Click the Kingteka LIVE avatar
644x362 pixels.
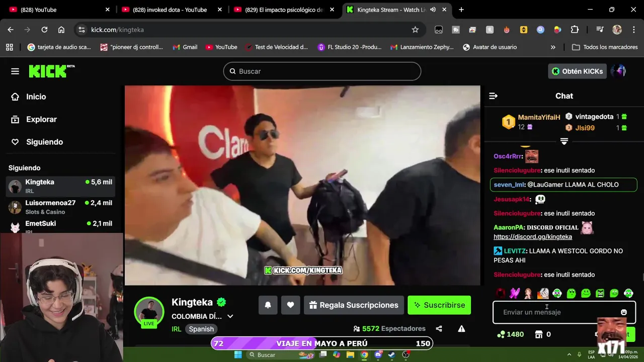tap(149, 311)
